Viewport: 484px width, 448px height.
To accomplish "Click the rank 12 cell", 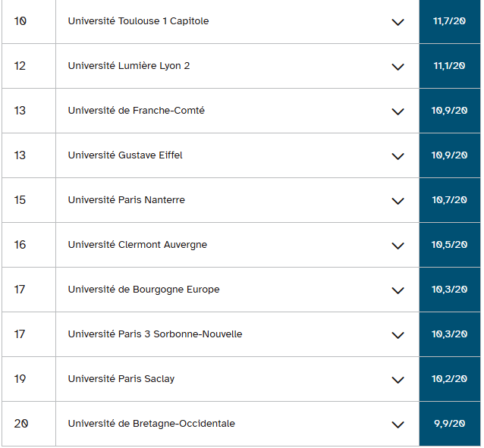I will pos(20,66).
